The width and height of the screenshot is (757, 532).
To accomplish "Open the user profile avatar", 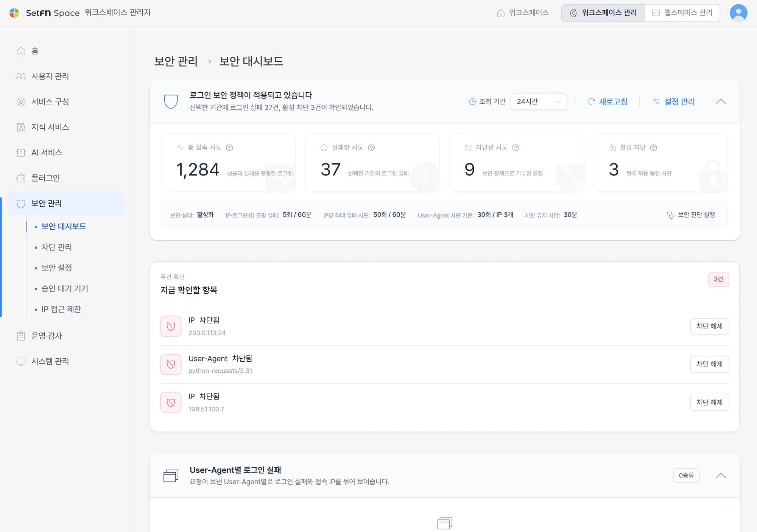I will coord(738,13).
